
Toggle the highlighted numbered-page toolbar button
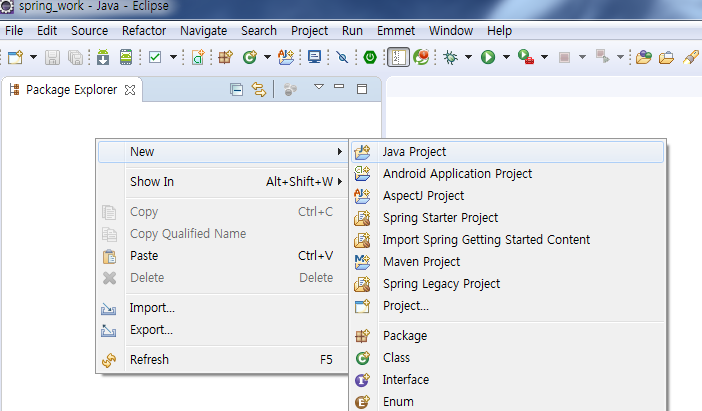(398, 57)
